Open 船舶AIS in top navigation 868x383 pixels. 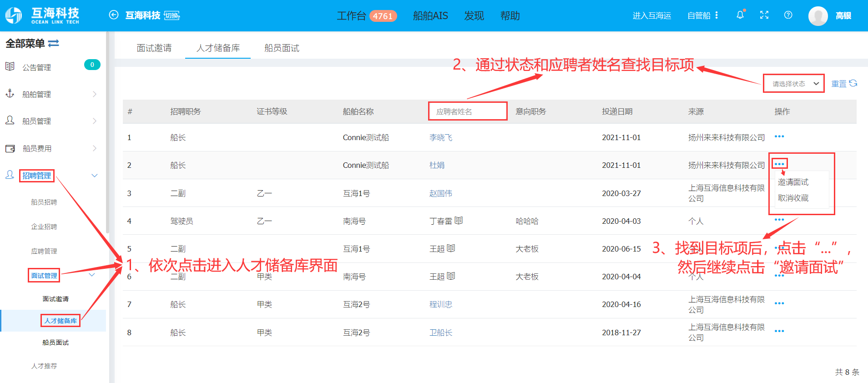tap(430, 16)
